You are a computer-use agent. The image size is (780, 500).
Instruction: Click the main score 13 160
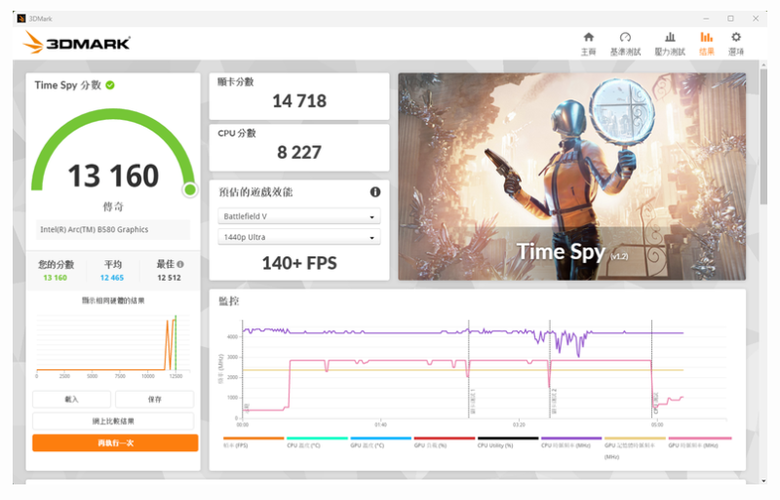click(113, 176)
